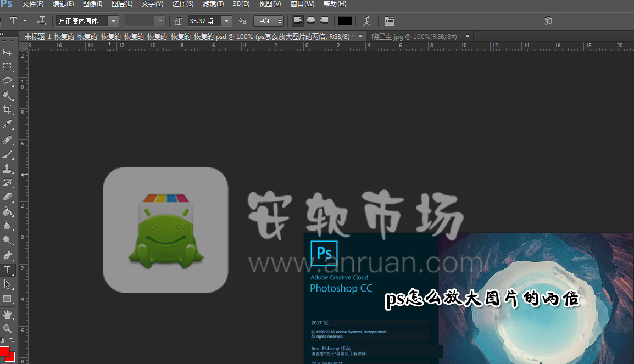Toggle text orientation in options bar
This screenshot has height=364, width=634.
pyautogui.click(x=41, y=21)
